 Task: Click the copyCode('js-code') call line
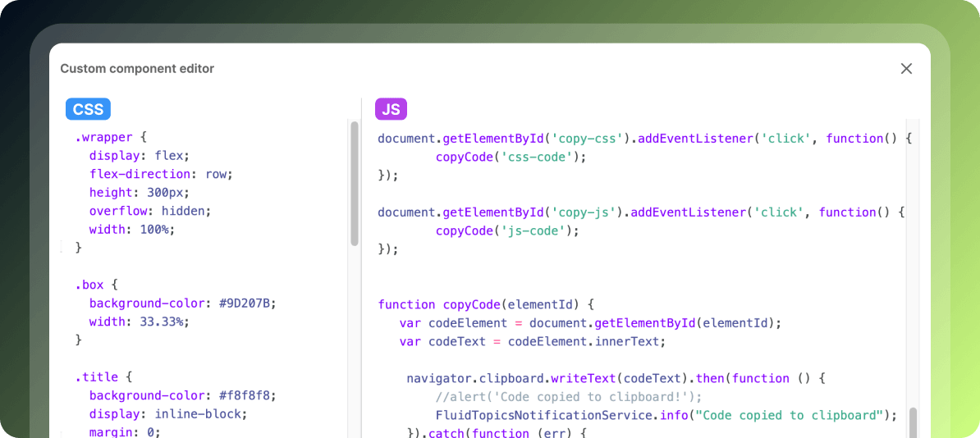[507, 230]
